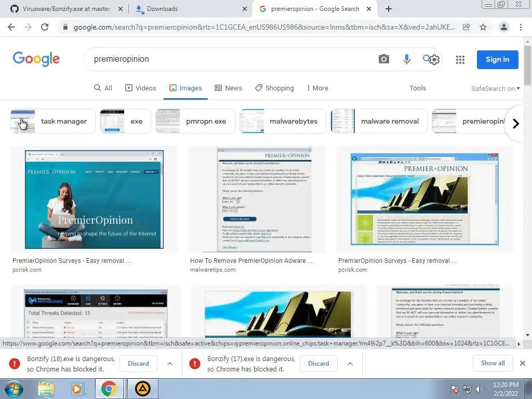Viewport: 532px width, 399px height.
Task: Open the Windows Start orb
Action: click(14, 389)
